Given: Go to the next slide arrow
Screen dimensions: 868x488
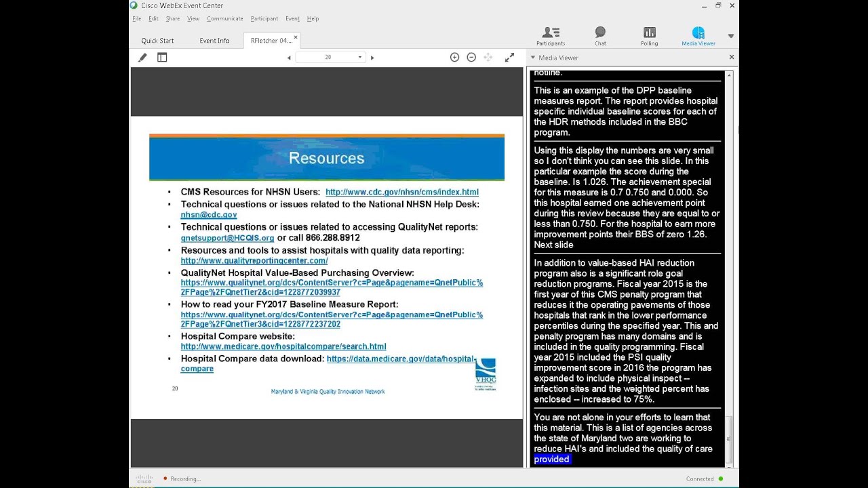Looking at the screenshot, I should [372, 58].
